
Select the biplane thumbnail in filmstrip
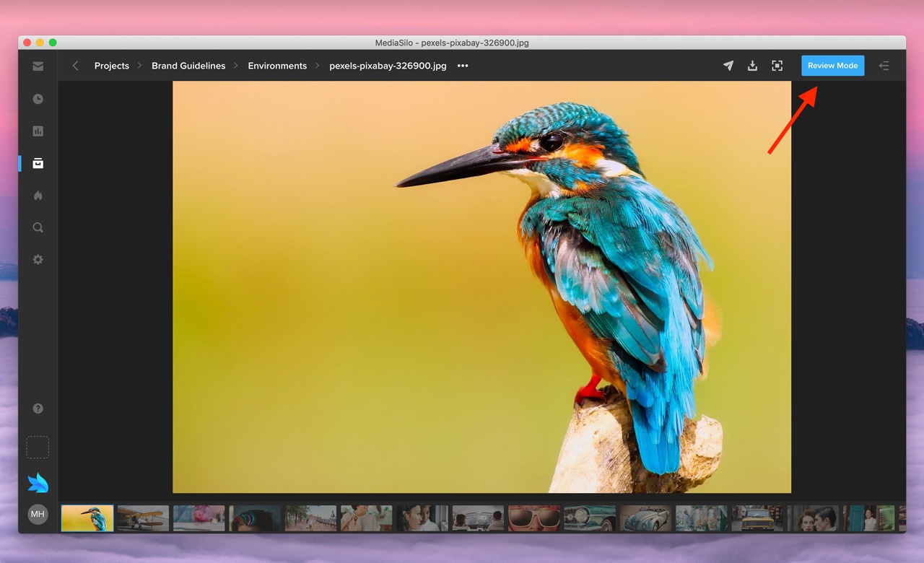coord(143,518)
